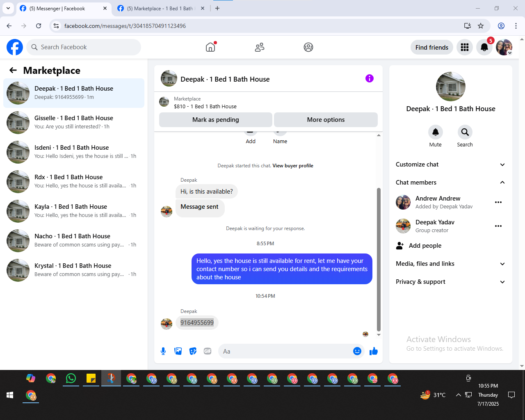
Task: Open Sticky Notes from the taskbar
Action: click(x=91, y=378)
